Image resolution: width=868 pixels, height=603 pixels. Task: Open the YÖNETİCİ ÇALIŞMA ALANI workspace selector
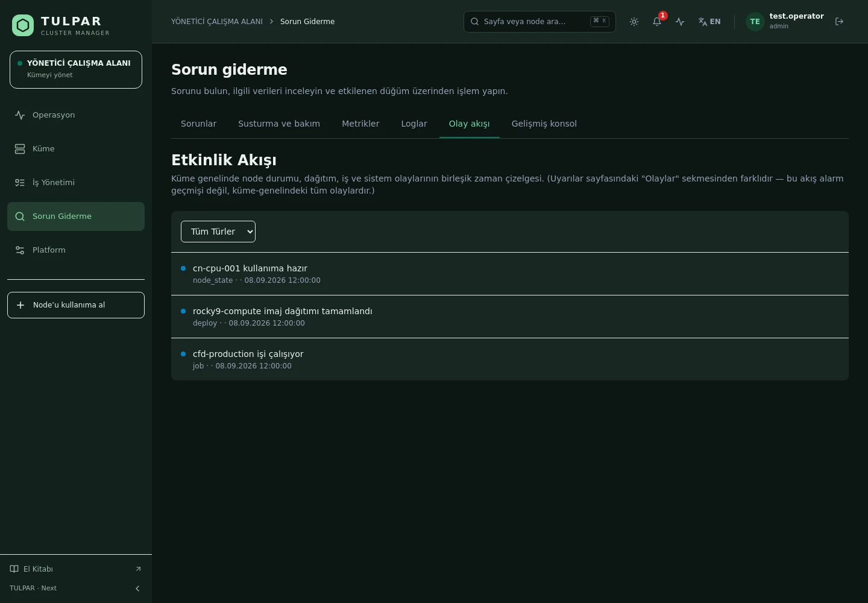(x=76, y=69)
